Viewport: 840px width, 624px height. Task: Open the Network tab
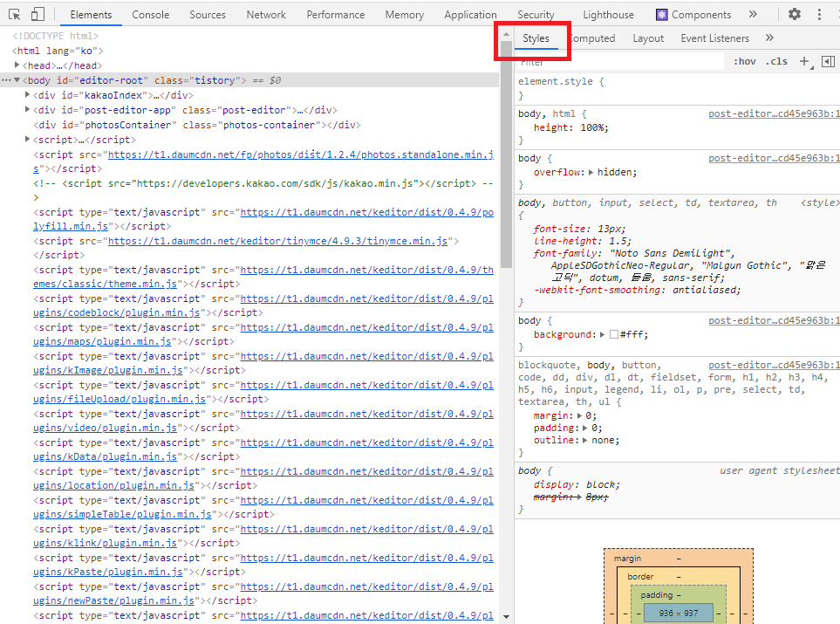pos(266,15)
